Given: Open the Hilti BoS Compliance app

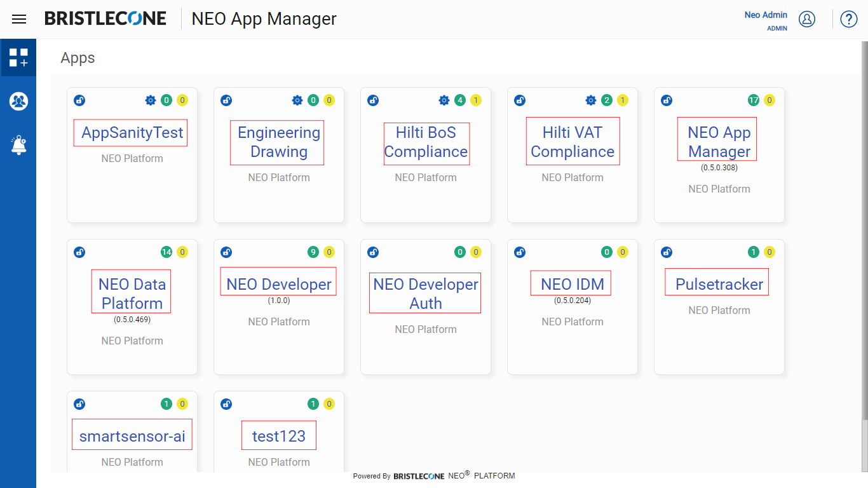Looking at the screenshot, I should click(426, 144).
